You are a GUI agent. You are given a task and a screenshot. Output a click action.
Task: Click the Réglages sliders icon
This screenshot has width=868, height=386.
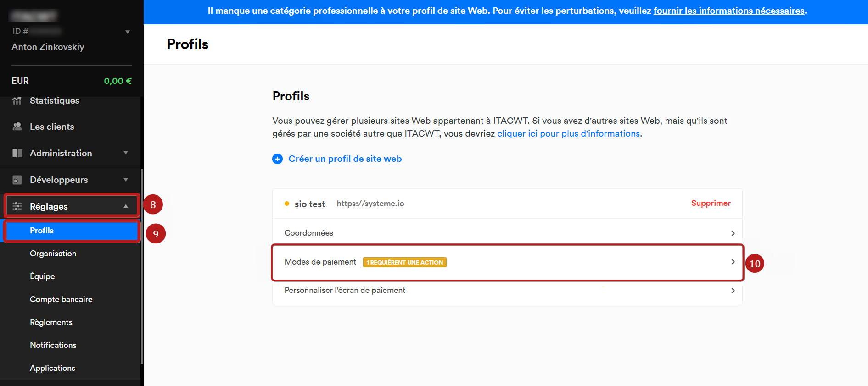pos(17,206)
